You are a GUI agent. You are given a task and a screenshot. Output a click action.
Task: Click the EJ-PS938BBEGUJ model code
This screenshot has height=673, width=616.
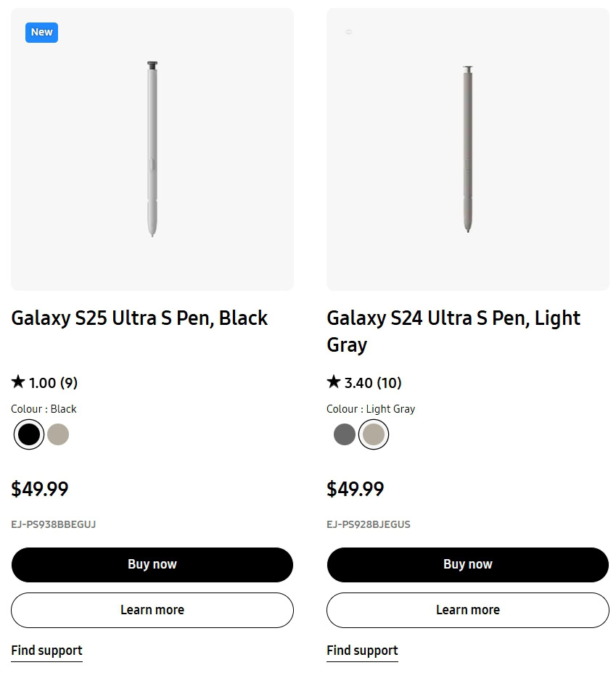coord(54,524)
